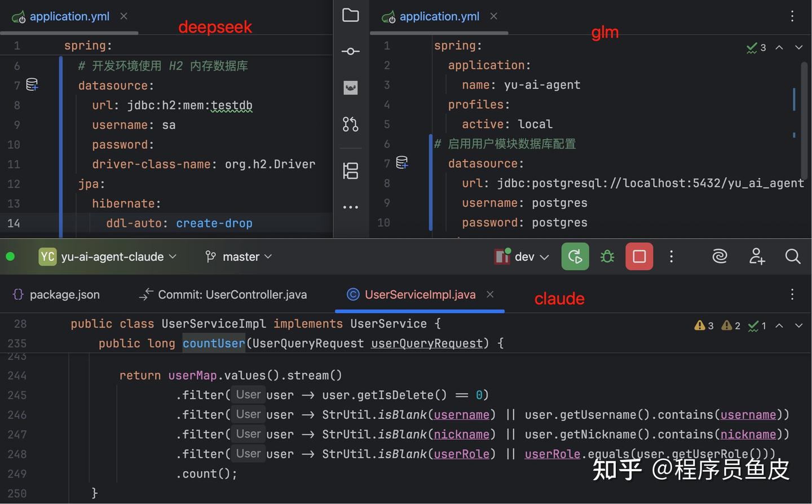Click the 'testdb' underlined word in the H2 url
This screenshot has height=504, width=812.
[232, 105]
